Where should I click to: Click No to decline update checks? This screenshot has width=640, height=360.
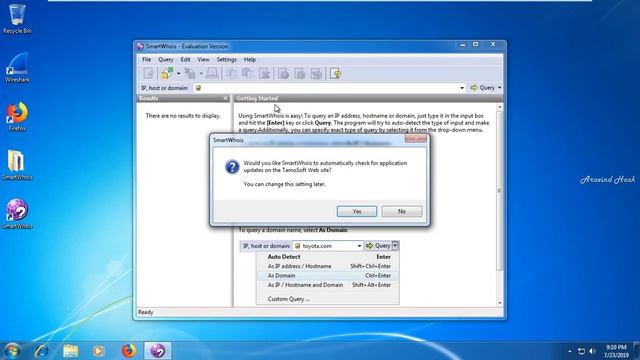point(402,211)
